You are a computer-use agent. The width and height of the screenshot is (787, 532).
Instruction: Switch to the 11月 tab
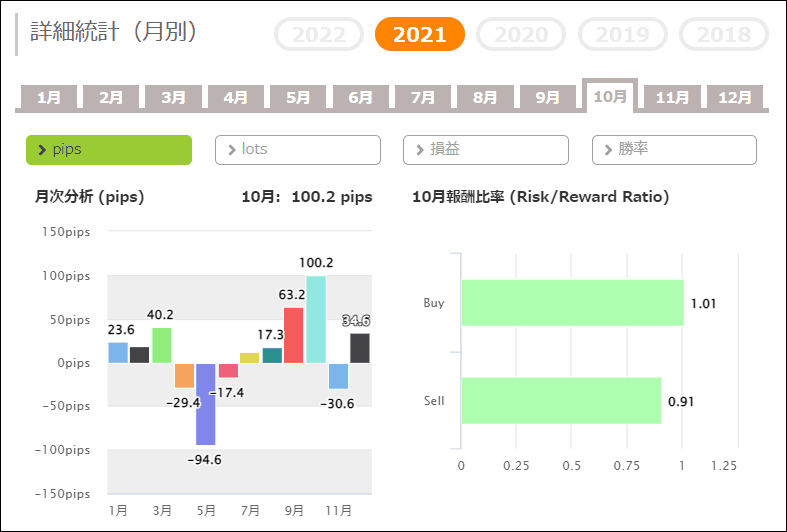[x=673, y=97]
